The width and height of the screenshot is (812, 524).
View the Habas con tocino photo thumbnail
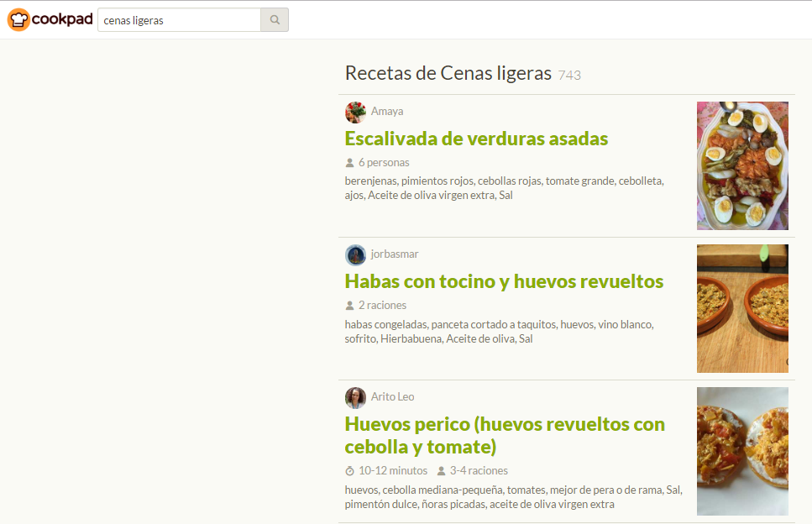(x=742, y=308)
